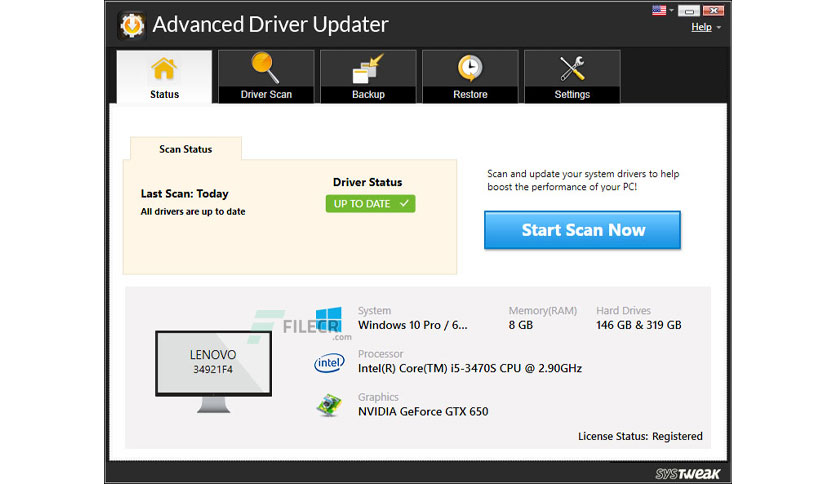Click the 'Windows 10 Pro / 6...' value
The width and height of the screenshot is (836, 484).
[x=413, y=325]
